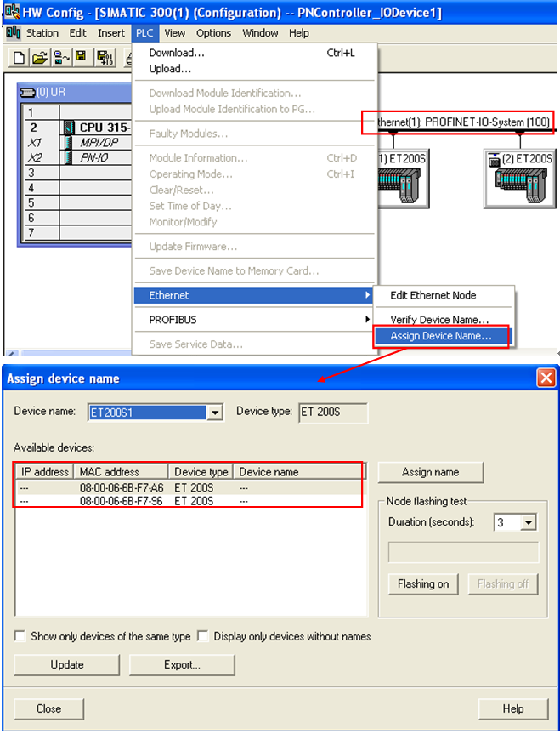The image size is (560, 734).
Task: Click the PLC menu header
Action: coord(144,33)
